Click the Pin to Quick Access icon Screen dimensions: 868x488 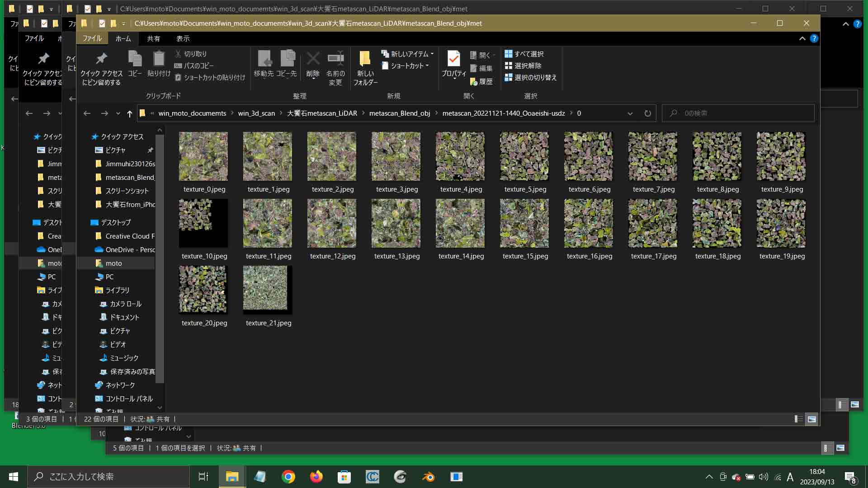[x=101, y=59]
